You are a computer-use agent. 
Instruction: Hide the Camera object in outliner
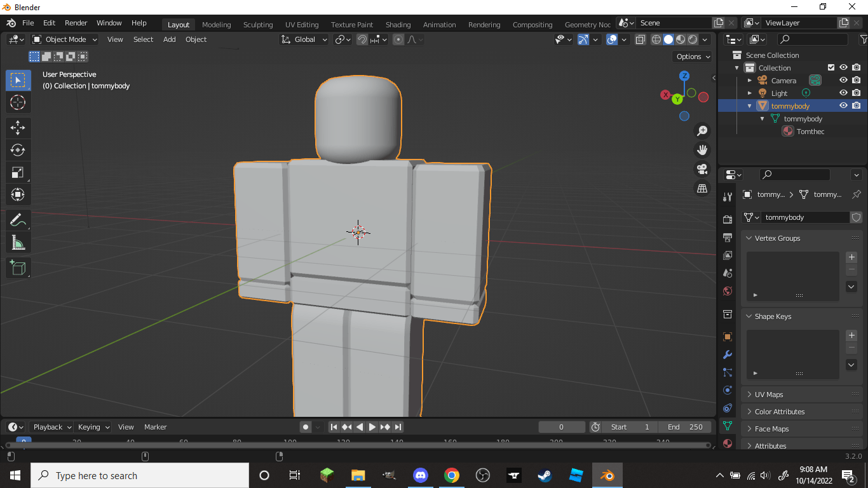[x=843, y=81]
